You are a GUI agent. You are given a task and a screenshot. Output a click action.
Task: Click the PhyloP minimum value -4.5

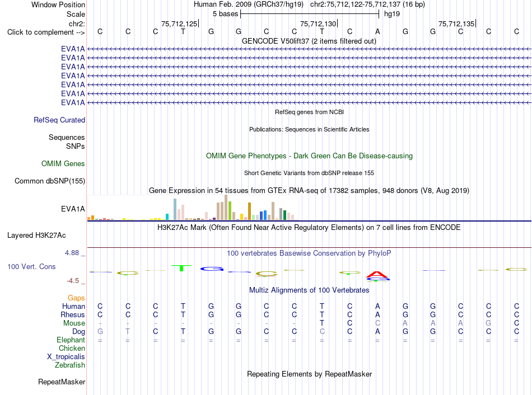(73, 281)
